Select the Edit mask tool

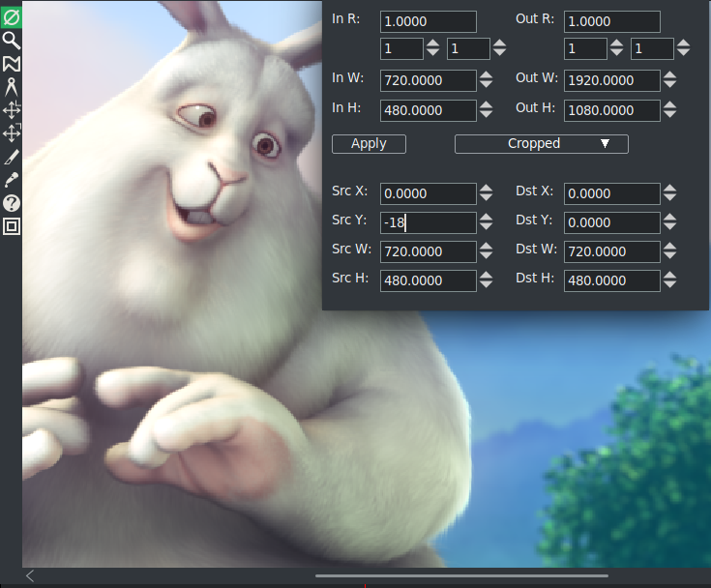click(x=12, y=64)
